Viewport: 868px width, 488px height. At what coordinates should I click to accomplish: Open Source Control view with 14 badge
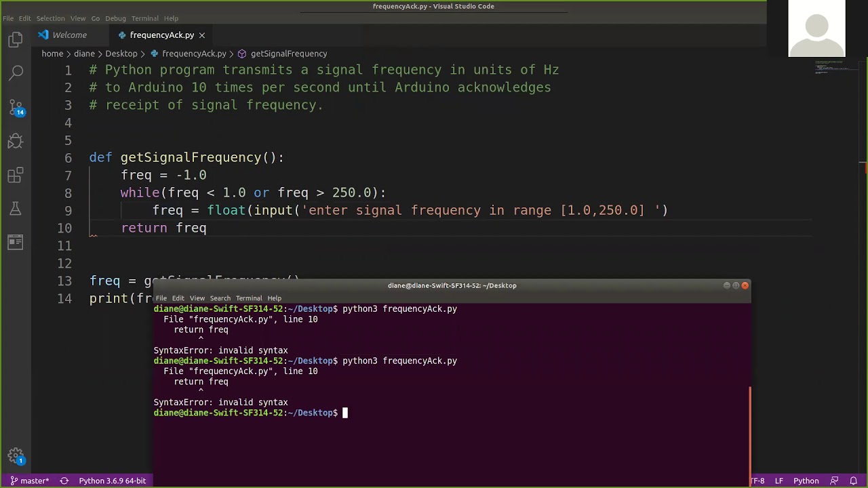coord(16,108)
